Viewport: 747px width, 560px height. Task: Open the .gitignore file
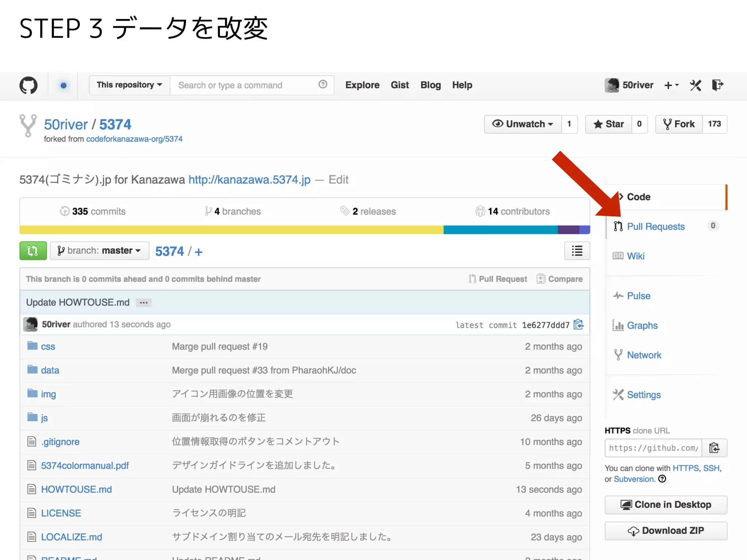[60, 442]
